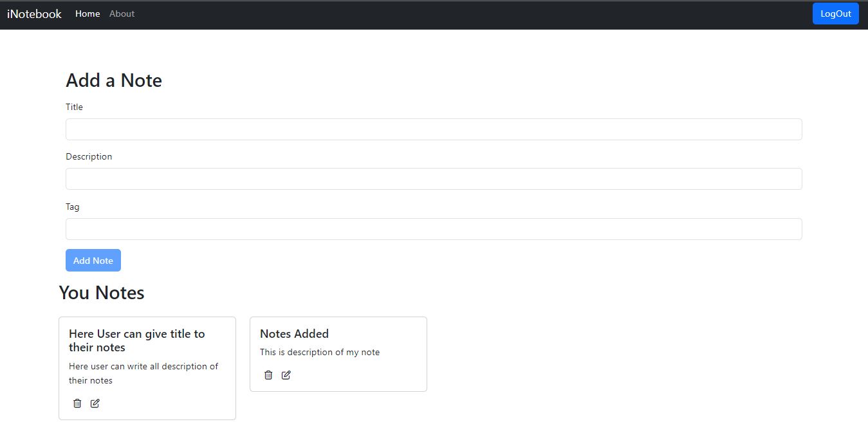Log out using the LogOut button

point(836,14)
